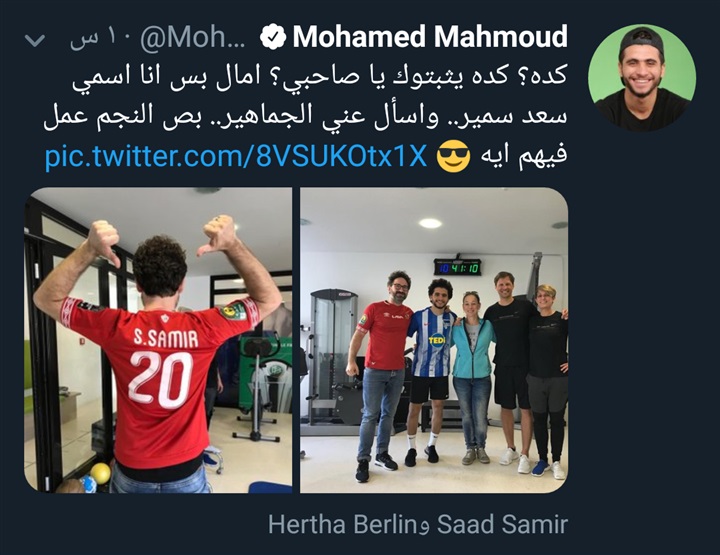The image size is (720, 555).
Task: Click the truncated @Moh... handle
Action: [x=192, y=38]
